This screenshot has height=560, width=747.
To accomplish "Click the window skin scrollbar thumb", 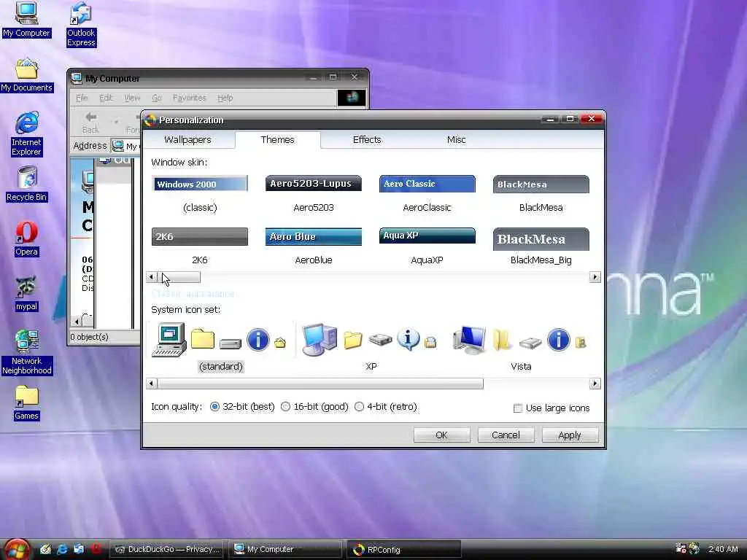I will tap(179, 277).
